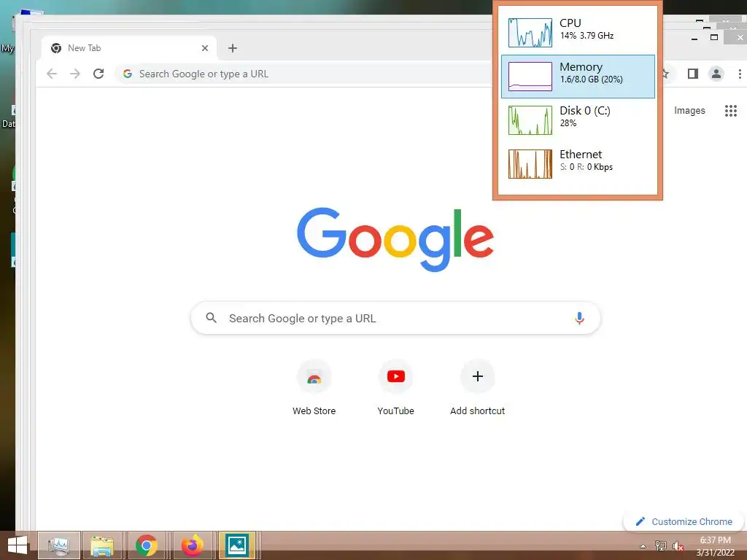Click the network icon in the system tray
The image size is (747, 560).
pyautogui.click(x=660, y=545)
